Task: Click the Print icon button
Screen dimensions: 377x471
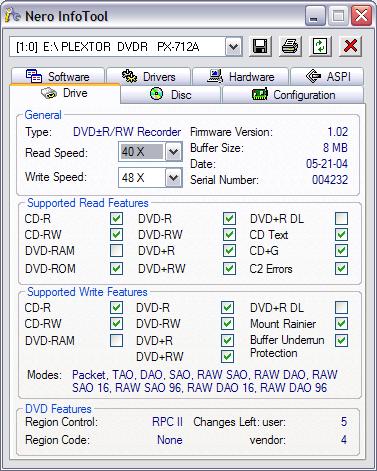Action: [x=289, y=46]
